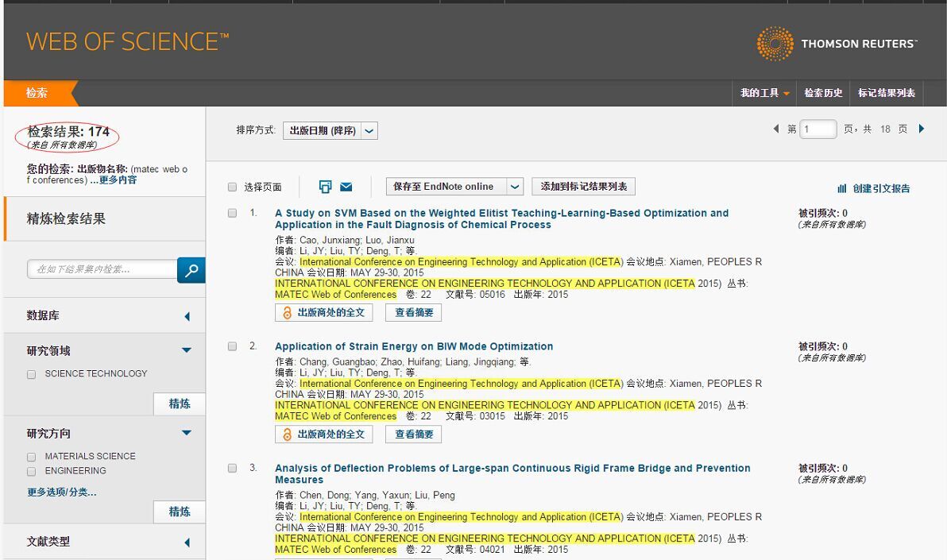
Task: Click 被引频次: 0 for result 3
Action: point(822,468)
